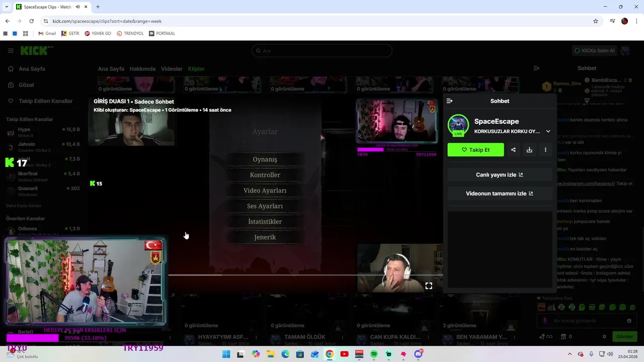Open KICKs Satın Al button
The image size is (644, 362).
point(594,51)
